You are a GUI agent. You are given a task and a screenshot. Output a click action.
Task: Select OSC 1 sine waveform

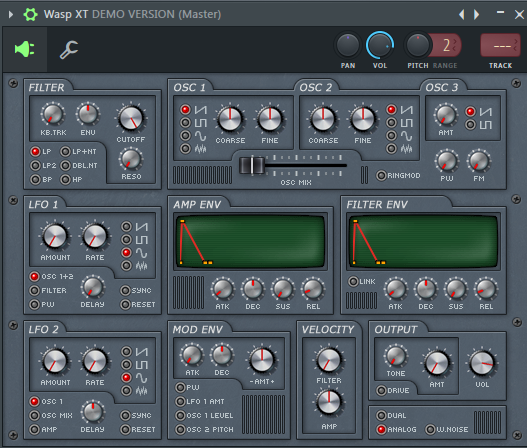tap(185, 135)
